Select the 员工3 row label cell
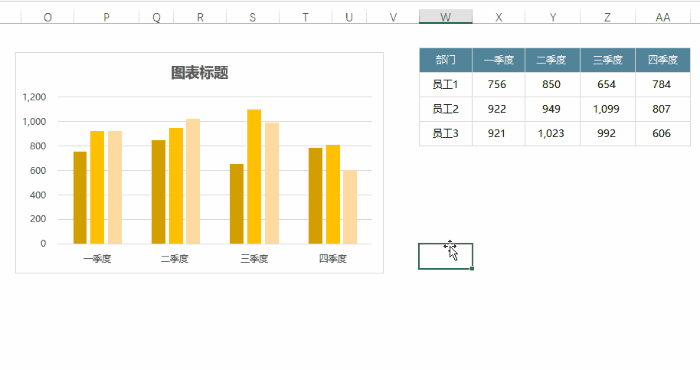700x370 pixels. (x=446, y=133)
